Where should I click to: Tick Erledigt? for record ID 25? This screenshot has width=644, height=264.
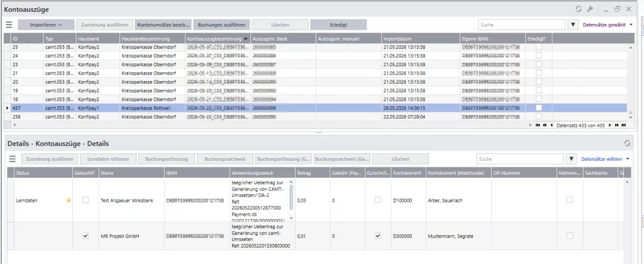click(538, 47)
